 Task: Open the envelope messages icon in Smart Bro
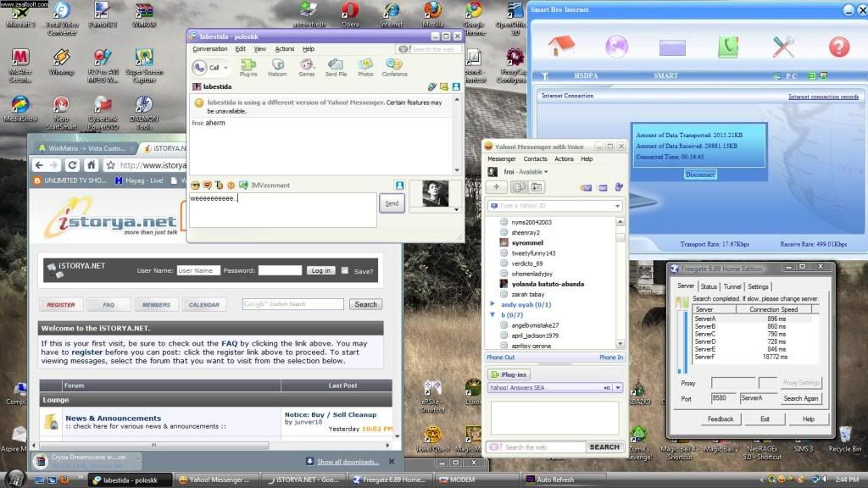[672, 47]
